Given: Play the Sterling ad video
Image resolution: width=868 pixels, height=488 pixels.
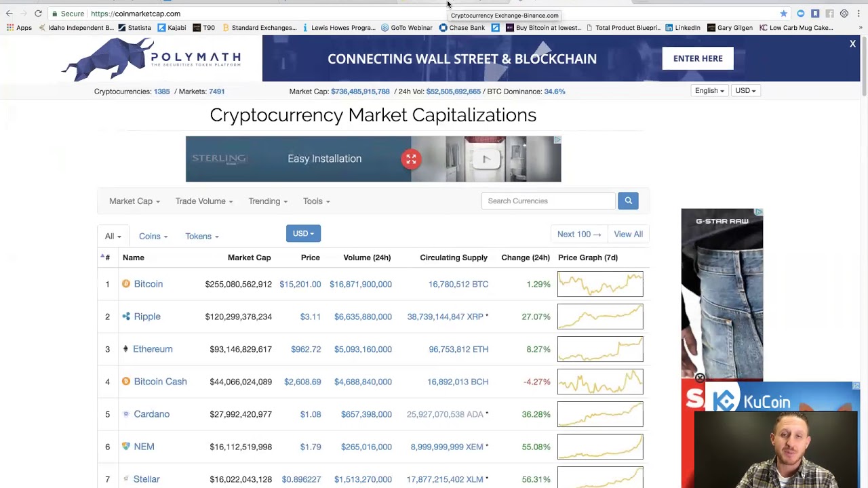Looking at the screenshot, I should [486, 159].
